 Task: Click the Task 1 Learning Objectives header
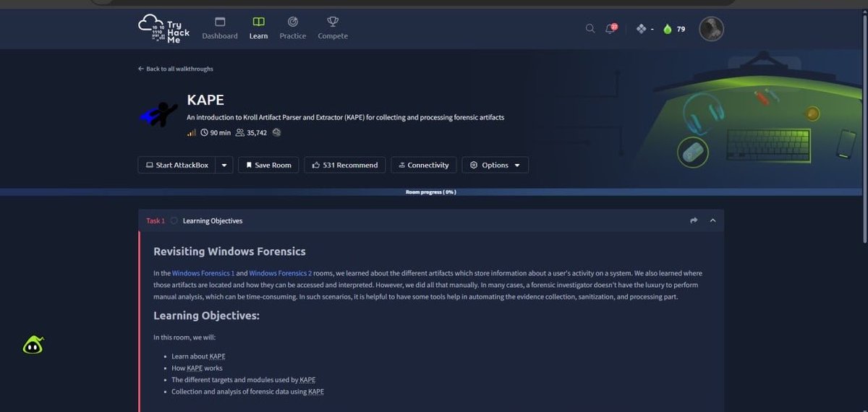point(431,220)
